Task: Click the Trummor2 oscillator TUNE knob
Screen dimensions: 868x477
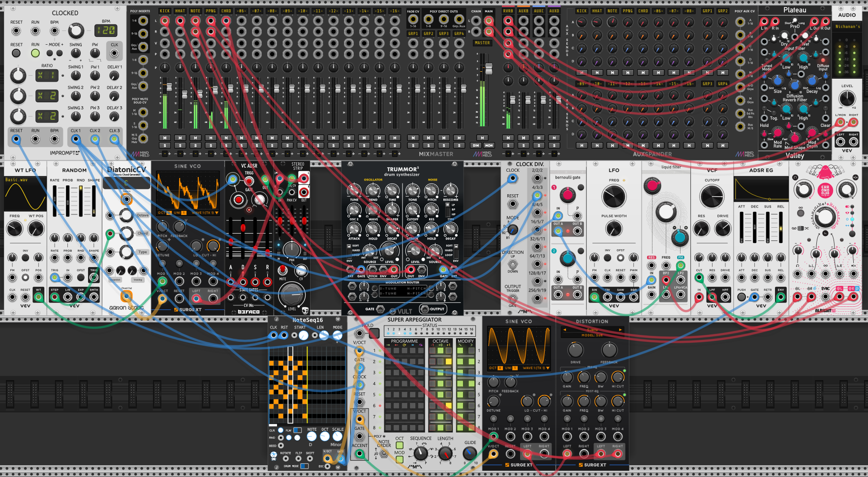Action: (x=354, y=190)
